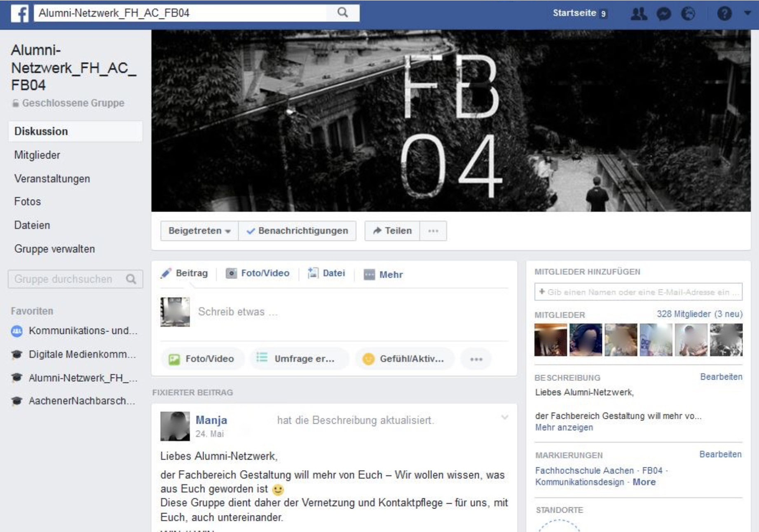Click Mehr anzeigen in the description
The width and height of the screenshot is (759, 532).
(x=564, y=427)
